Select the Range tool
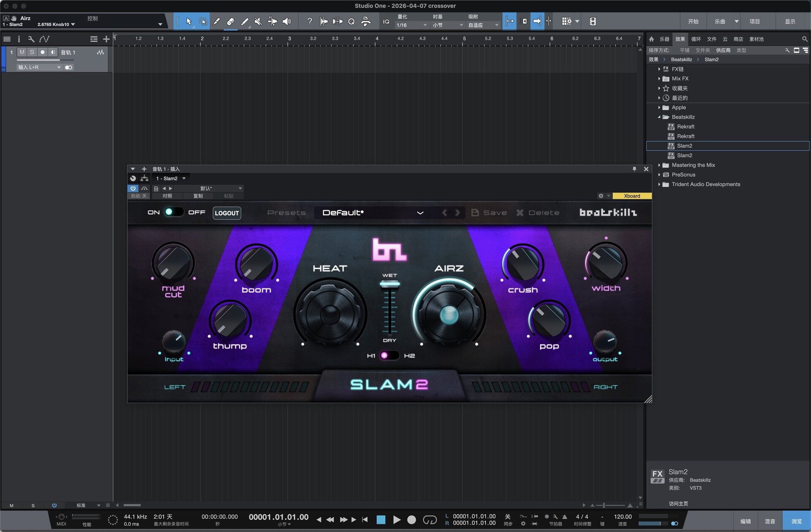The height and width of the screenshot is (532, 811). (203, 22)
